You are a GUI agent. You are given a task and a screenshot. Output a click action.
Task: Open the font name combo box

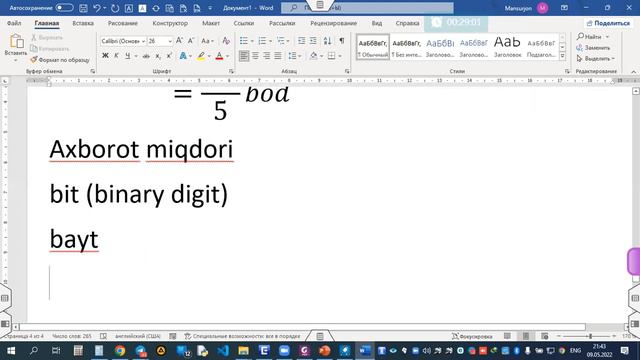(123, 41)
